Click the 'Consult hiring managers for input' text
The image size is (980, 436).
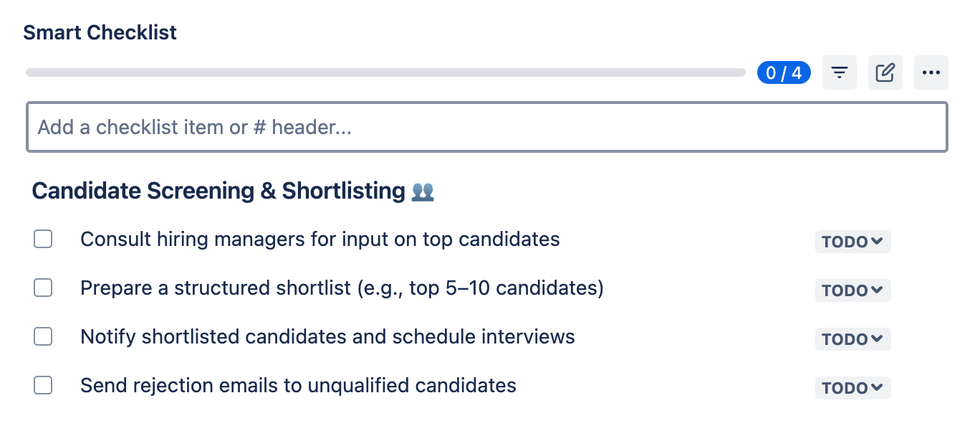point(320,239)
